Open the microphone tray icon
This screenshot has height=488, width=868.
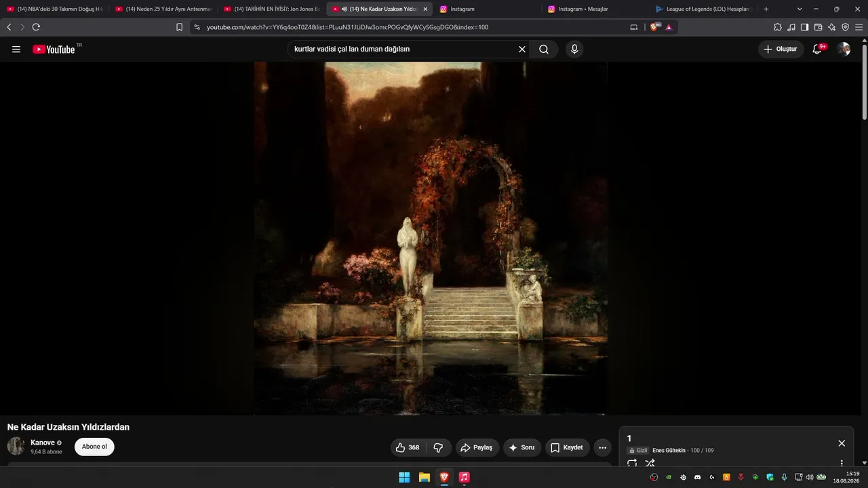(x=785, y=477)
